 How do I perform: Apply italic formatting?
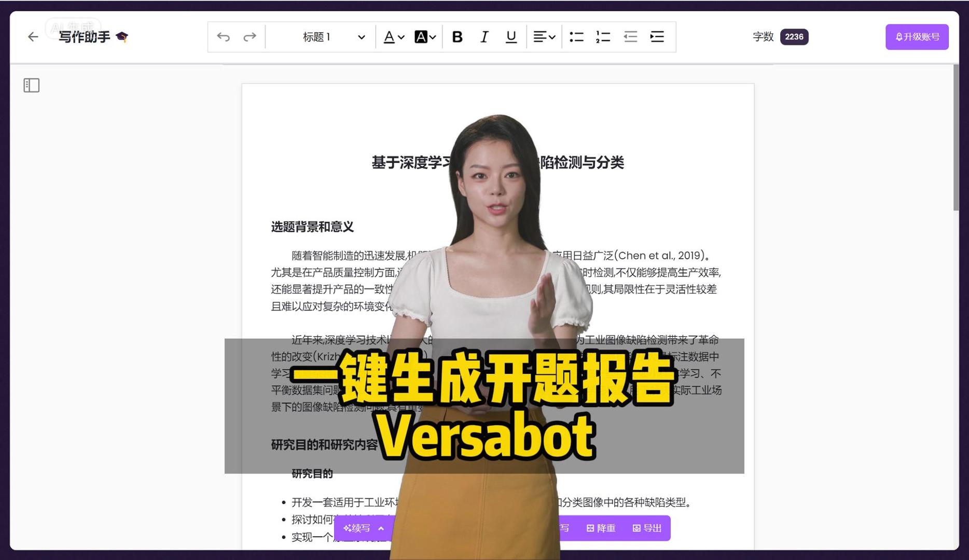(483, 37)
